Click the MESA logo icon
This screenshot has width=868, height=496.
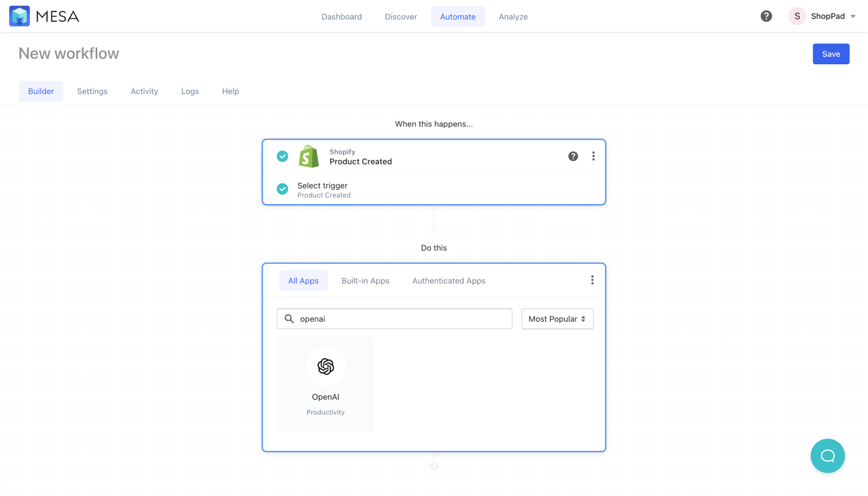(x=19, y=16)
